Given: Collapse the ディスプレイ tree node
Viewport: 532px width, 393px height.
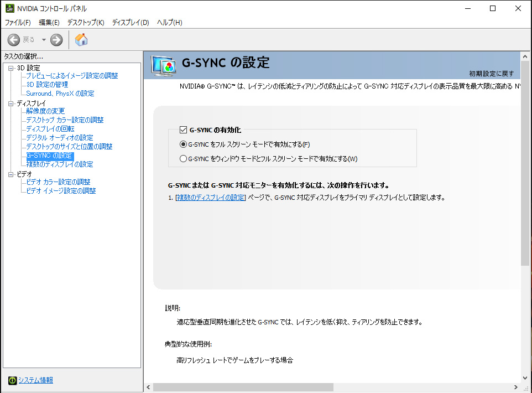Looking at the screenshot, I should [x=11, y=104].
